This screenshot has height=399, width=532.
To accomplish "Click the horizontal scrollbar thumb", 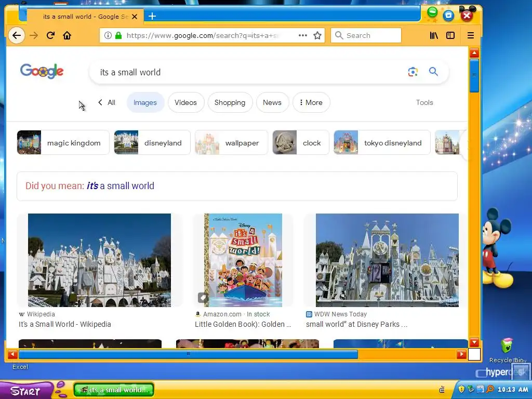I will 188,354.
